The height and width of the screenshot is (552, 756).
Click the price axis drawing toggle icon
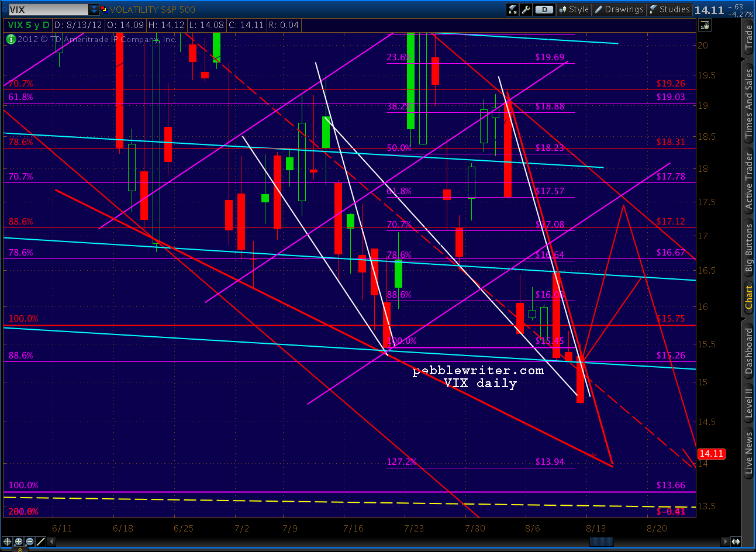705,25
